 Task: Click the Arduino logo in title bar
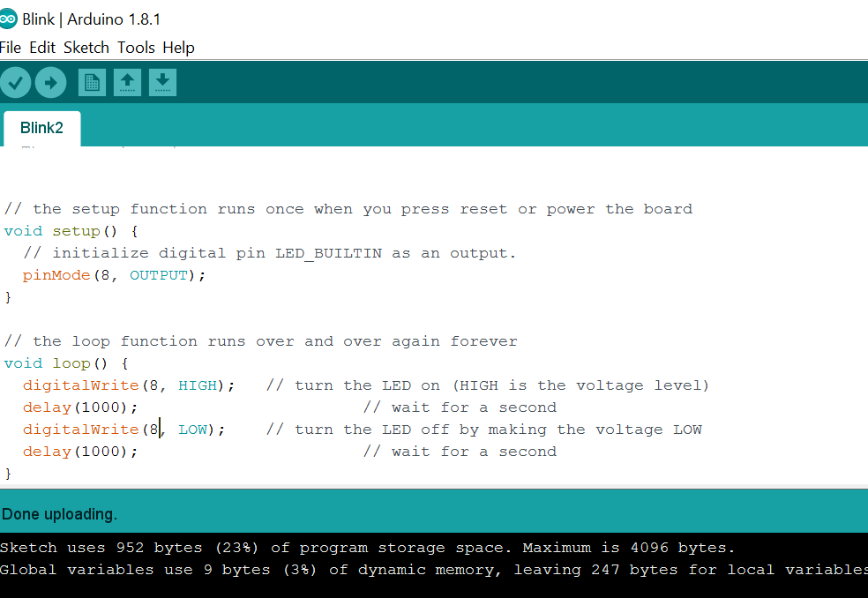click(x=8, y=19)
